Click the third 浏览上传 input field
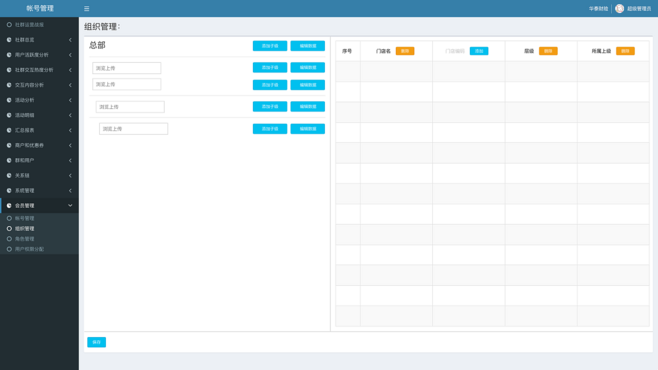Screen dimensions: 658x370 130,107
